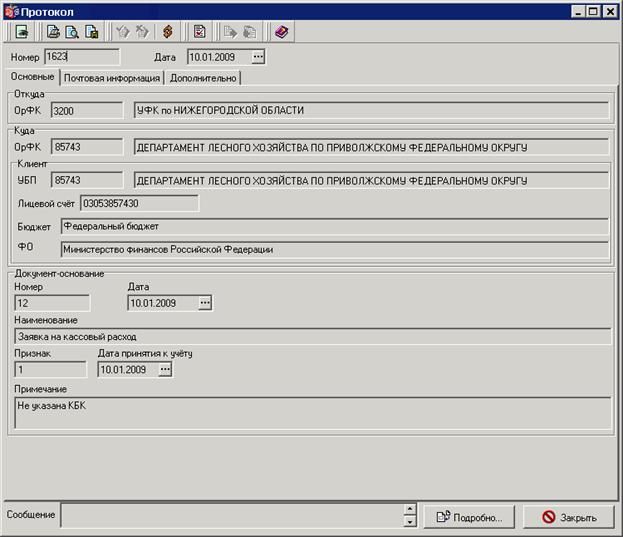623x537 pixels.
Task: Click the grayed document export arrow icon
Action: [x=230, y=32]
